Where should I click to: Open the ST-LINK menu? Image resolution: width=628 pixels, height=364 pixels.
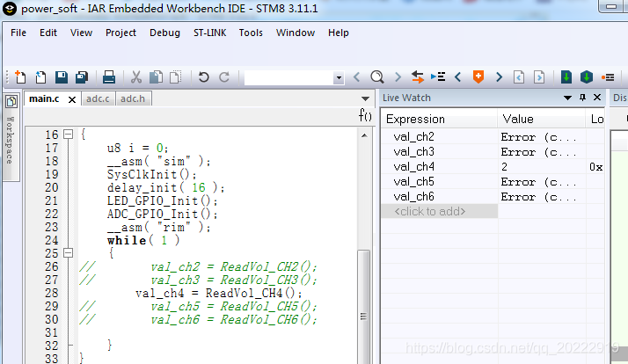click(210, 33)
